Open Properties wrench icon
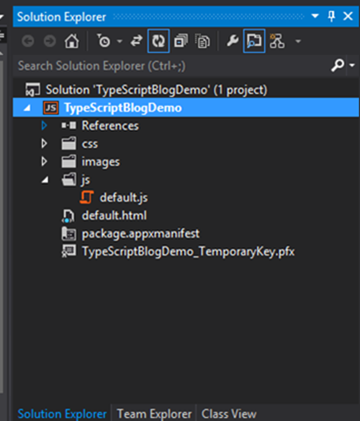 pyautogui.click(x=232, y=41)
